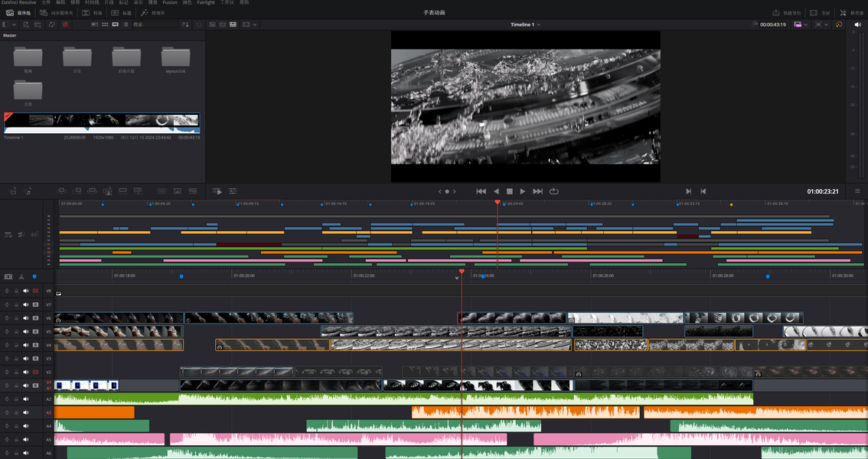The image size is (868, 459).
Task: Open the 播放 (Playback) menu
Action: [153, 2]
